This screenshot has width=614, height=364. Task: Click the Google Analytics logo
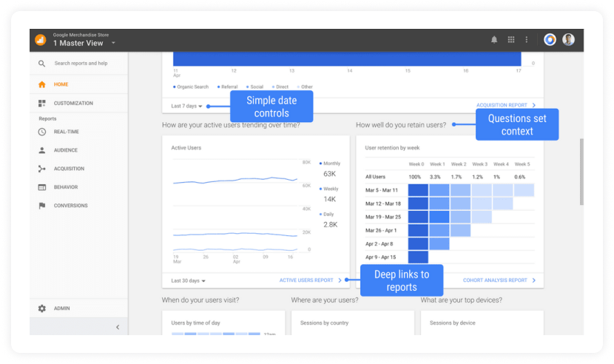pos(41,39)
